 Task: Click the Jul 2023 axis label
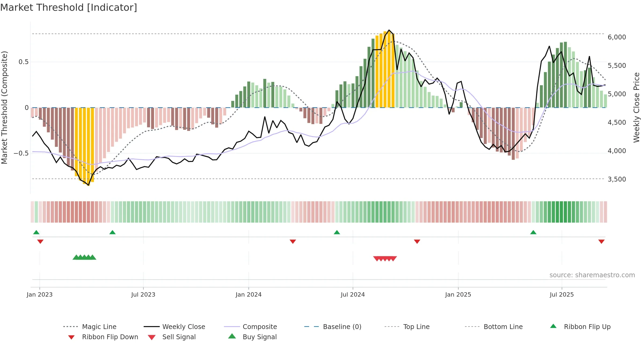click(x=143, y=294)
